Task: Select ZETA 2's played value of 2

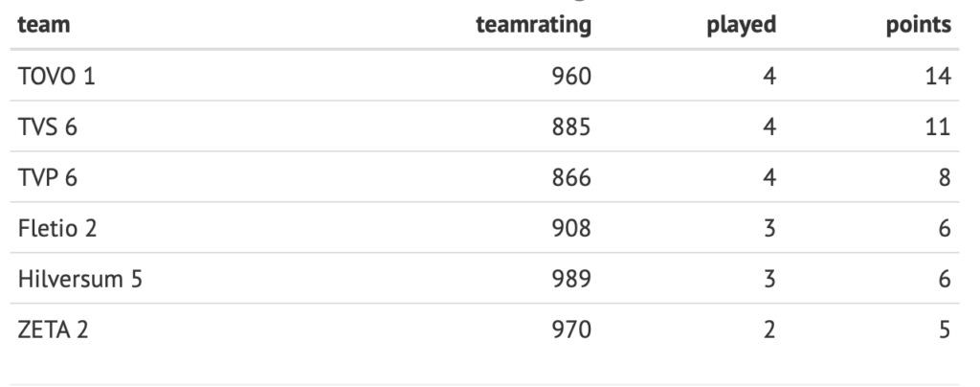Action: 768,330
